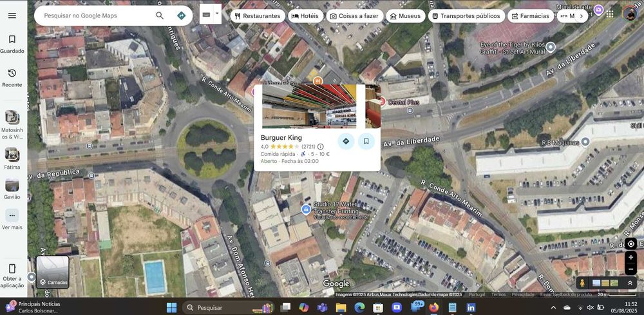Open Copilot from the taskbar

[303, 307]
